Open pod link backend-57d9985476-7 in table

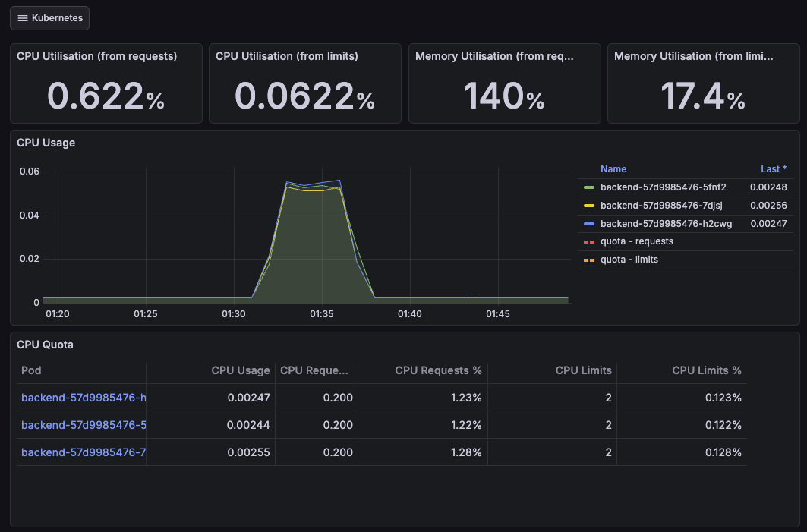[x=84, y=452]
